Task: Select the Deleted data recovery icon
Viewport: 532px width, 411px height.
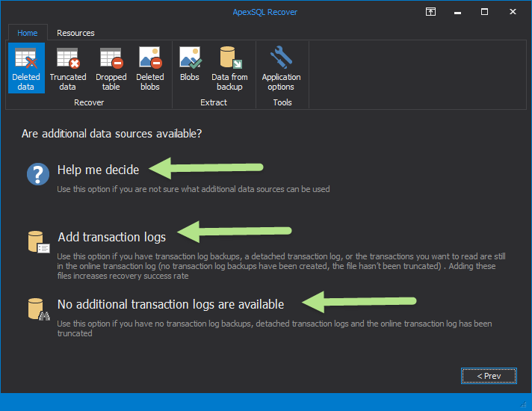Action: click(26, 68)
